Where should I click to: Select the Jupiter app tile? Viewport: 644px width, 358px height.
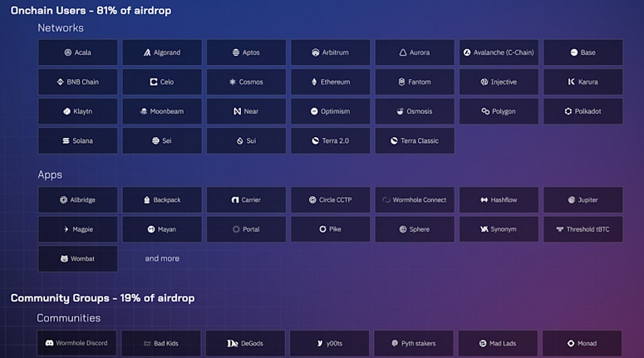pos(583,200)
